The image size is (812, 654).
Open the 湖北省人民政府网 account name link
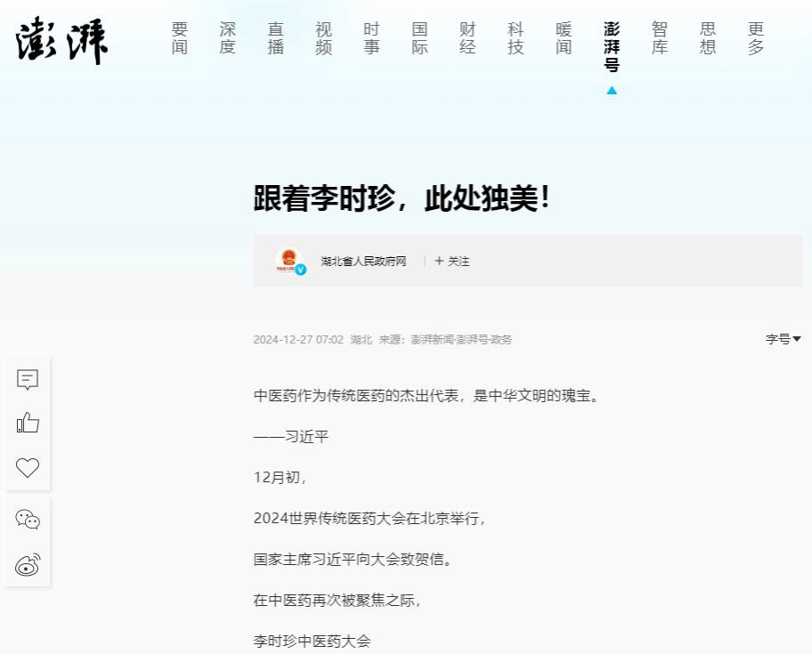tap(363, 262)
